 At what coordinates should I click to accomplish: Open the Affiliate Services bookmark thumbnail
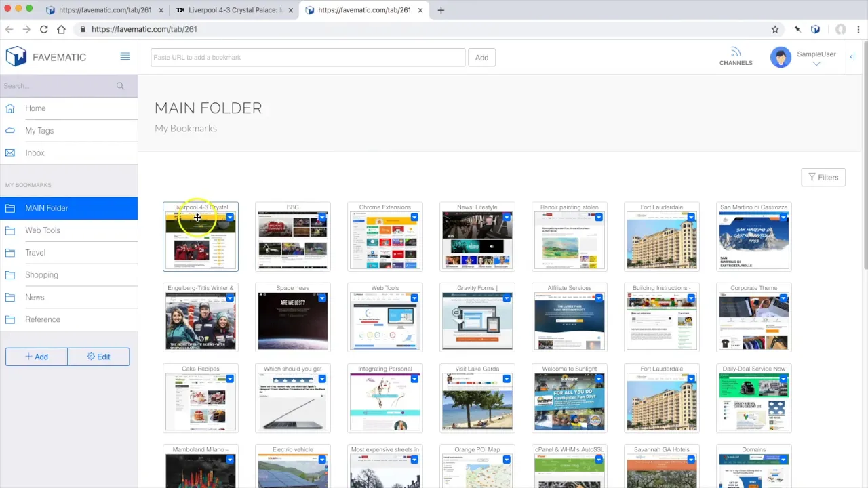(570, 321)
